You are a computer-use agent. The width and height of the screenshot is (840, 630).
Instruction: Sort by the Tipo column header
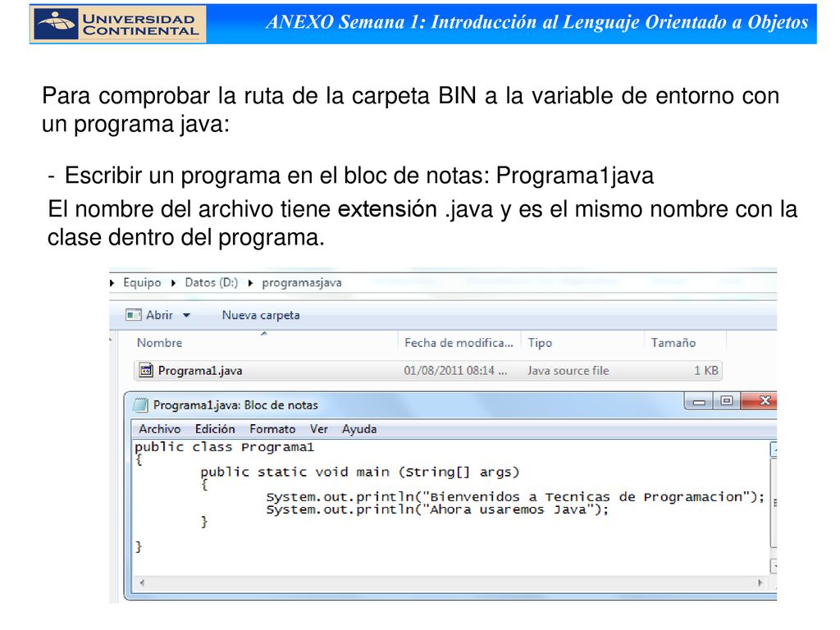[540, 342]
